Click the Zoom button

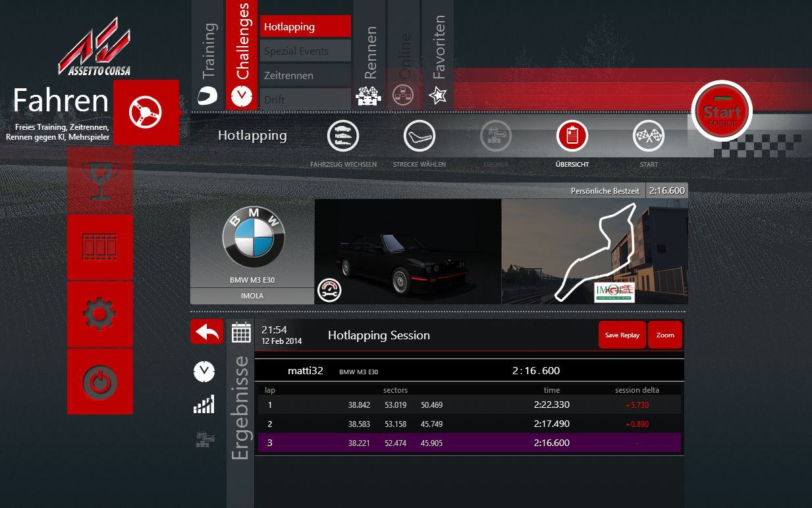pyautogui.click(x=665, y=335)
